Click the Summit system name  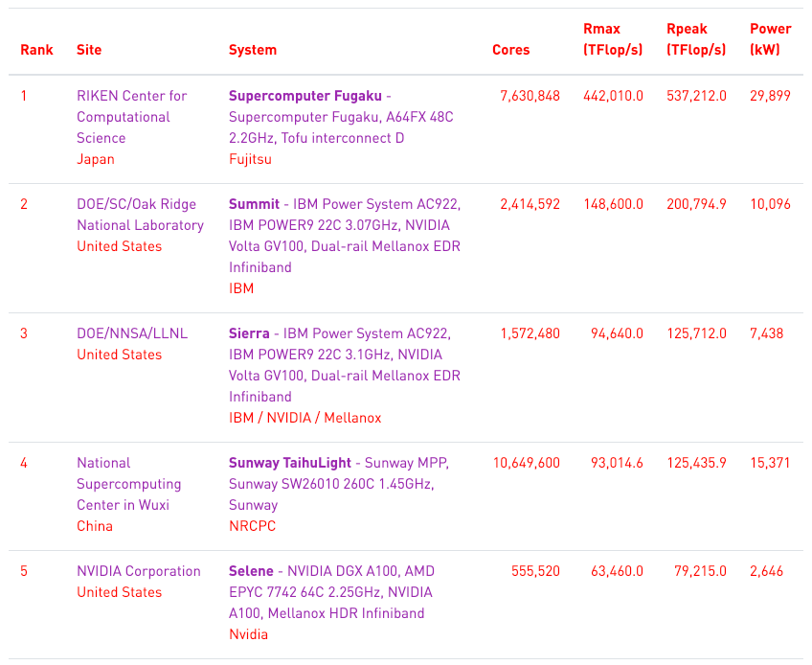point(254,204)
